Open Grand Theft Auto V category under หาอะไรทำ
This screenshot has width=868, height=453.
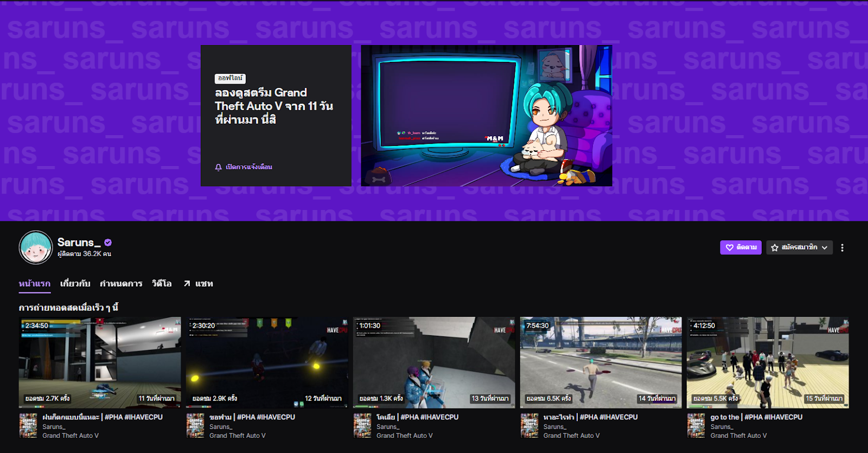tap(572, 436)
